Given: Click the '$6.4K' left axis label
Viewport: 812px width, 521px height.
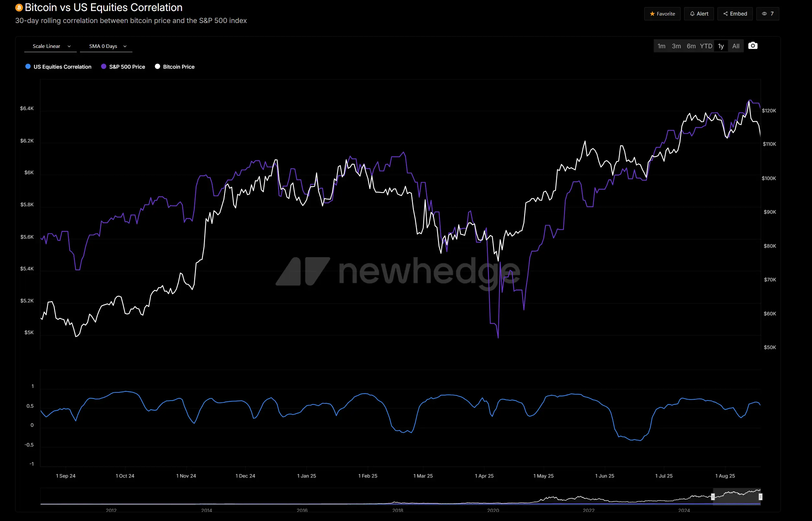Looking at the screenshot, I should coord(27,108).
